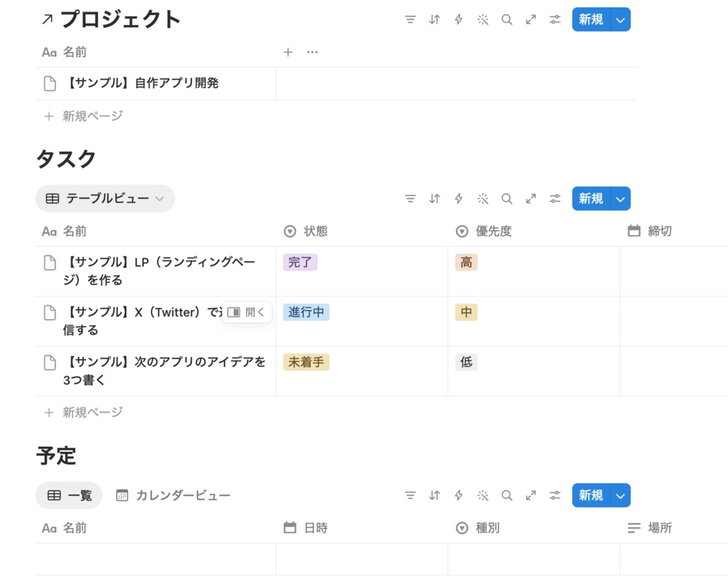Expand Schedule database to full page
Viewport: 728px width, 584px height.
click(x=530, y=495)
